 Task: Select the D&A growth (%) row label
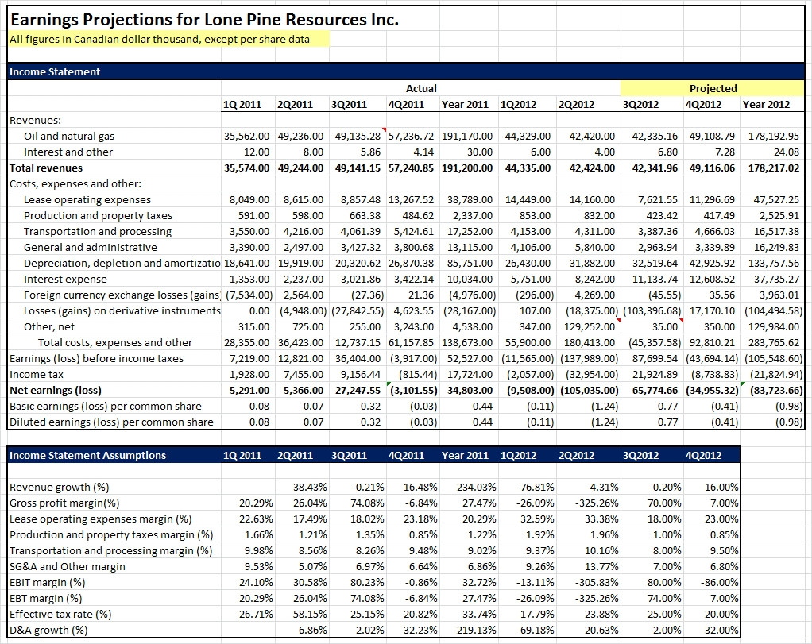(48, 630)
